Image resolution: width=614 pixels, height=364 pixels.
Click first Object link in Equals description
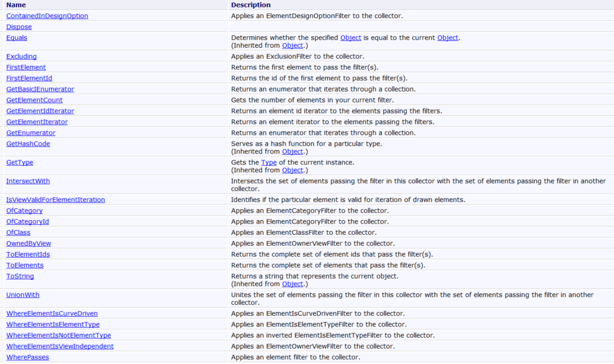(351, 38)
